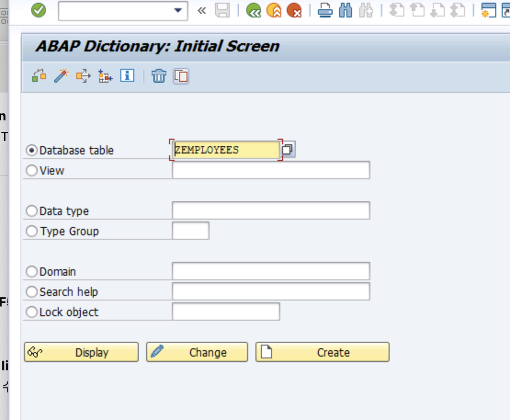510x420 pixels.
Task: Select the View radio button
Action: [32, 170]
